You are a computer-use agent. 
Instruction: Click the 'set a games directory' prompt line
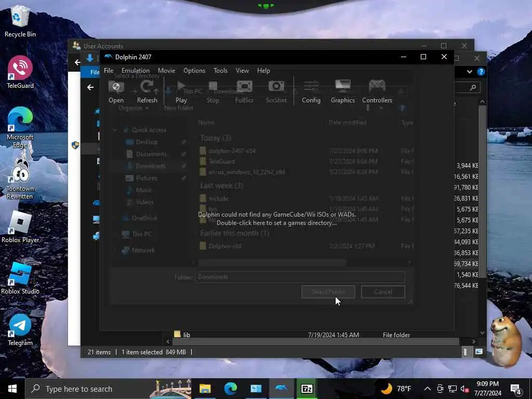(x=277, y=223)
